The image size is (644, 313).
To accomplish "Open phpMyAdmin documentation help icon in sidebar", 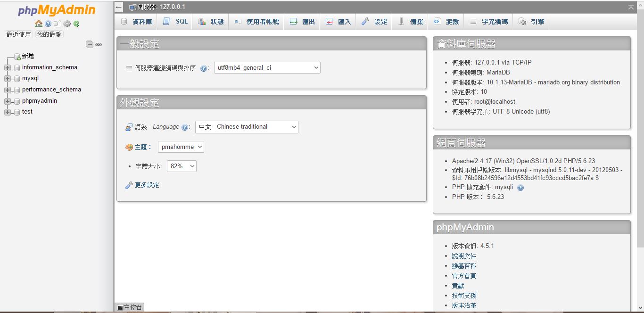I will click(48, 24).
